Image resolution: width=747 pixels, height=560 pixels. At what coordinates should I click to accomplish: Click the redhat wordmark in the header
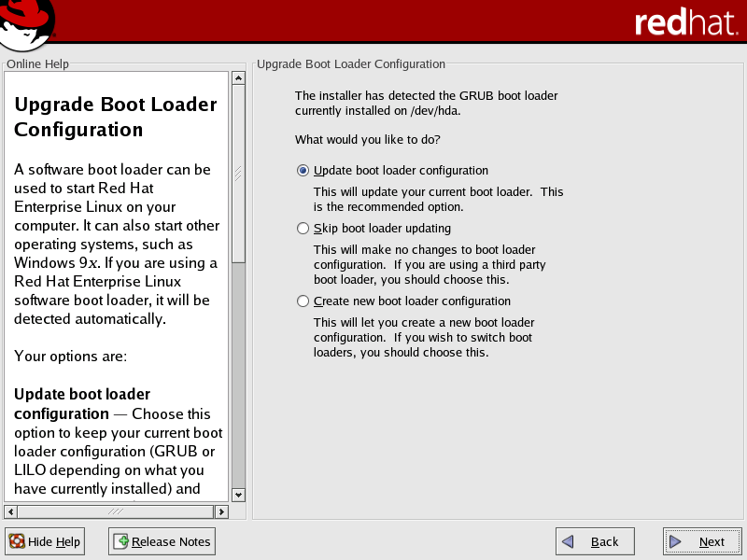[684, 23]
